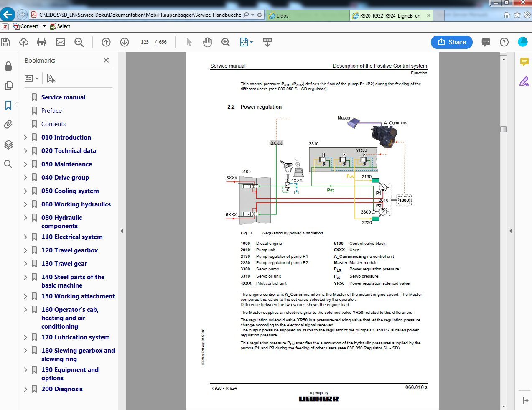Viewport: 532px width, 410px height.
Task: Open the Layers panel icon
Action: [8, 145]
